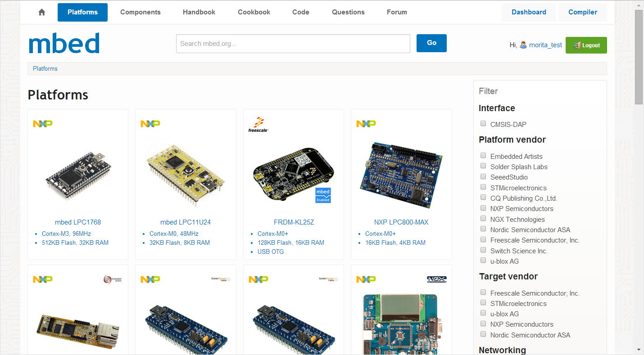This screenshot has height=355, width=644.
Task: Click the Freescale logo on FRDM-KL25Z card
Action: (259, 125)
